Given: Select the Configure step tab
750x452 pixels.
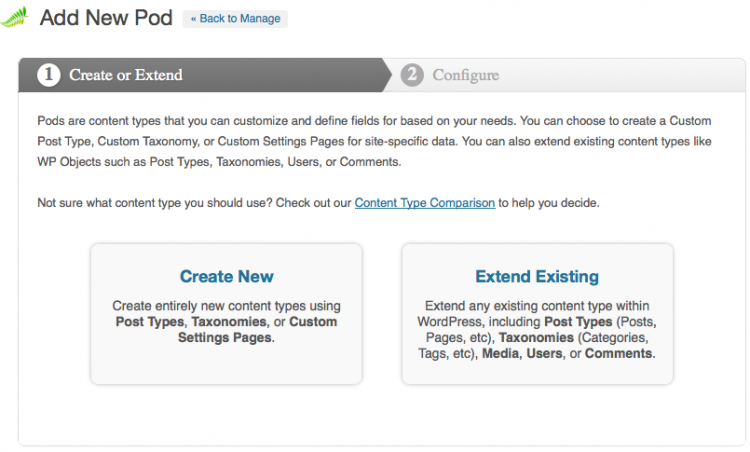Looking at the screenshot, I should click(564, 75).
